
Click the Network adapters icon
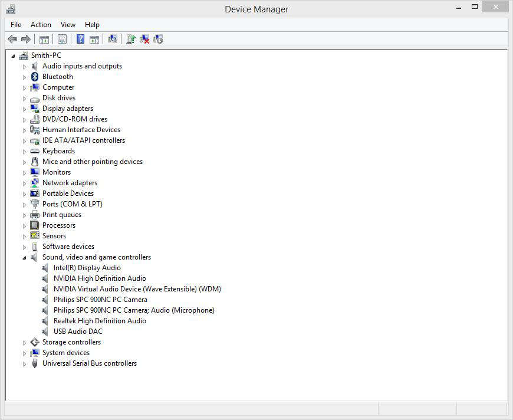tap(35, 183)
